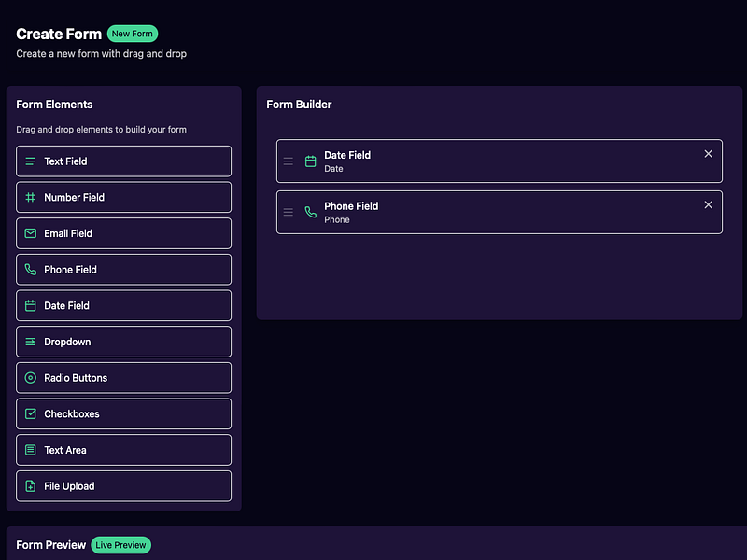Click the phone icon in Form Builder's Phone row
This screenshot has height=560, width=747.
click(x=311, y=213)
